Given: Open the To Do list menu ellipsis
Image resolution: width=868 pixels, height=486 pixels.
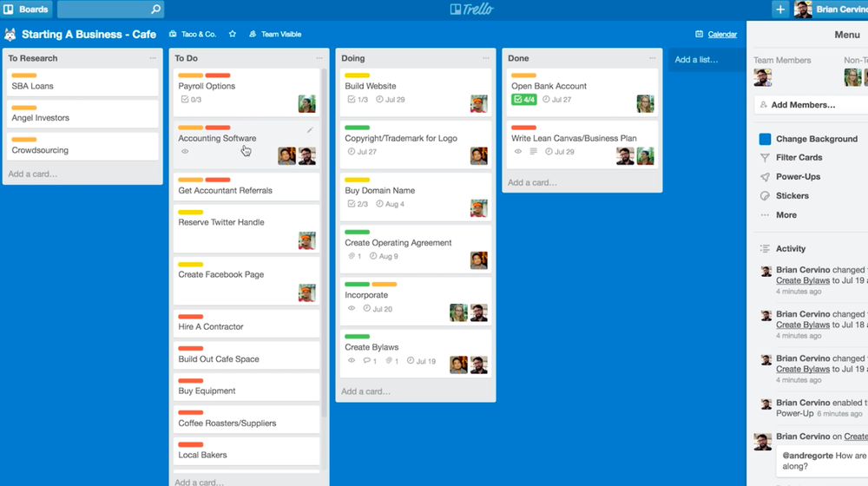Looking at the screenshot, I should click(319, 58).
